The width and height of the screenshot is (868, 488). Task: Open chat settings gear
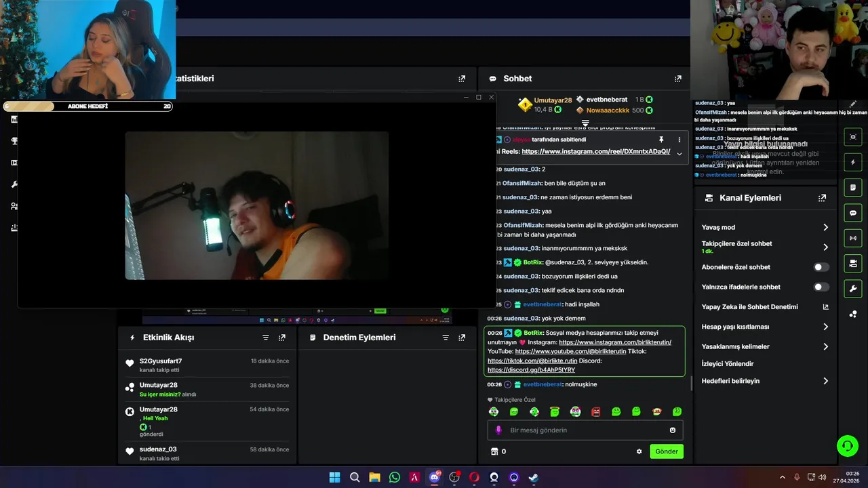(639, 451)
